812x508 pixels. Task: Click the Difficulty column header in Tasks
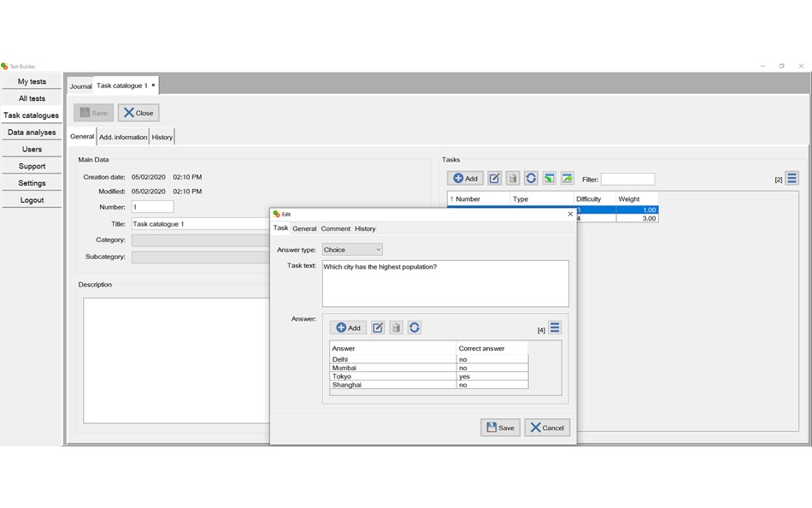(x=595, y=199)
